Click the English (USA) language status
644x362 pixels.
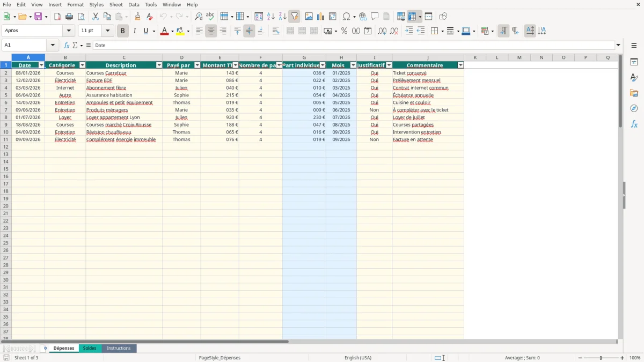358,358
